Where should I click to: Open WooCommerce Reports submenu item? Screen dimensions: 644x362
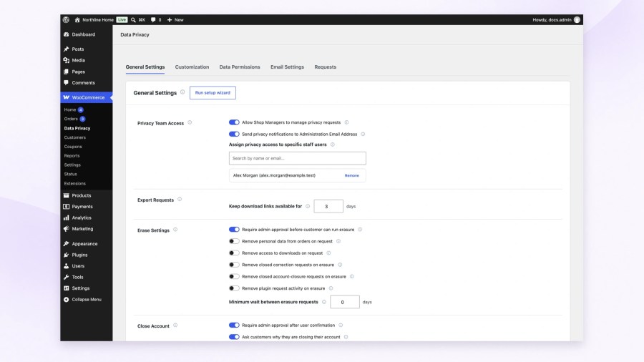pos(72,155)
